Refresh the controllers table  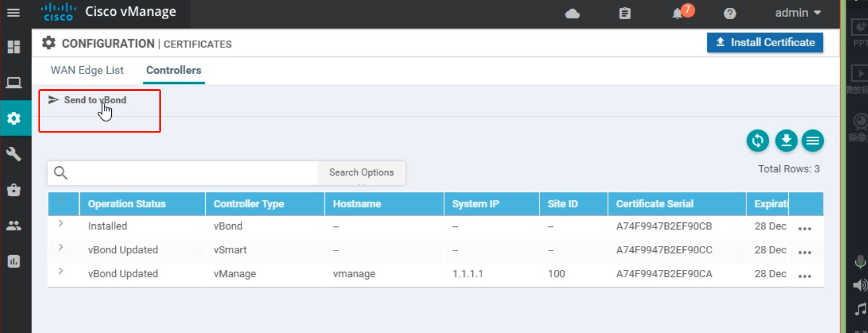(758, 141)
